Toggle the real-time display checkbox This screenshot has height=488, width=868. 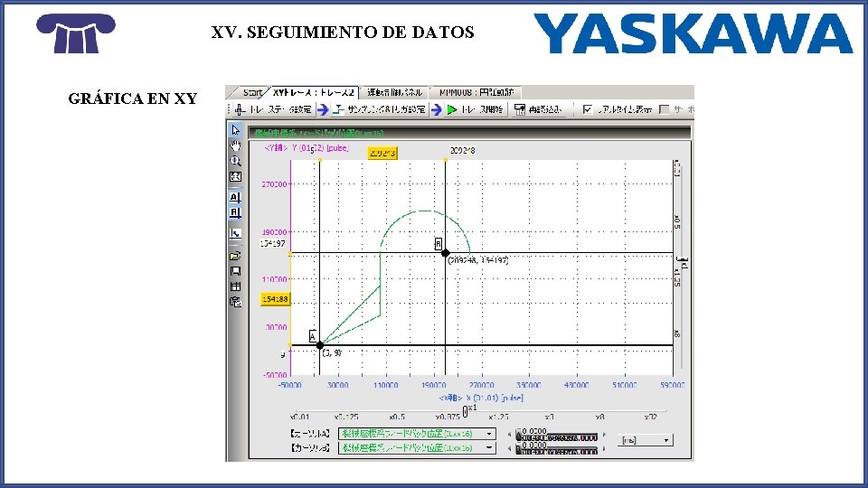(588, 109)
